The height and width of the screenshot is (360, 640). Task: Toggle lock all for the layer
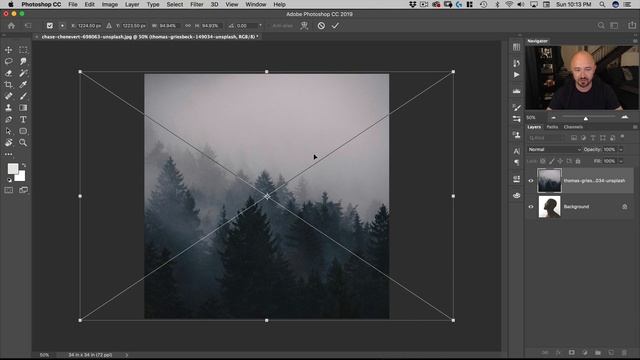(578, 161)
